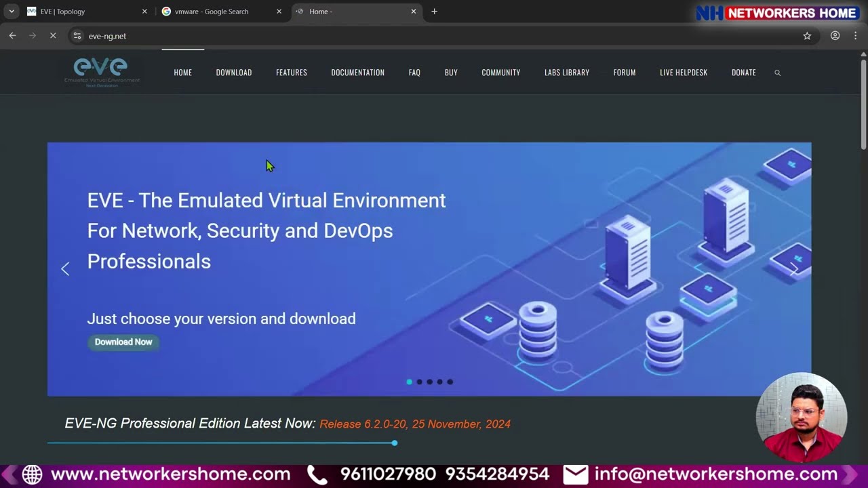
Task: Expand the tab search dropdown arrow
Action: point(12,12)
